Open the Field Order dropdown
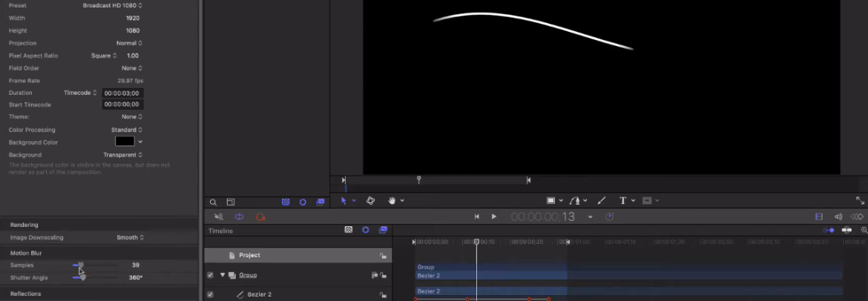This screenshot has width=868, height=301. point(132,68)
